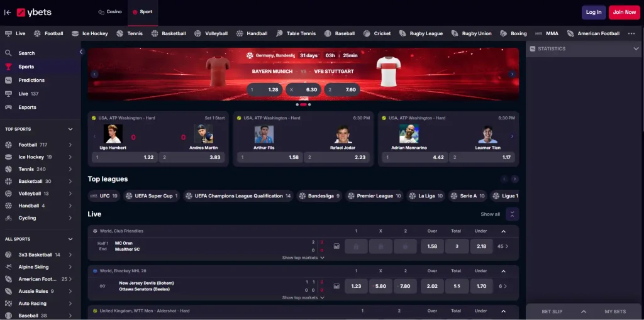The width and height of the screenshot is (644, 320).
Task: Select MC Oran Over odds 1.58
Action: tap(432, 246)
